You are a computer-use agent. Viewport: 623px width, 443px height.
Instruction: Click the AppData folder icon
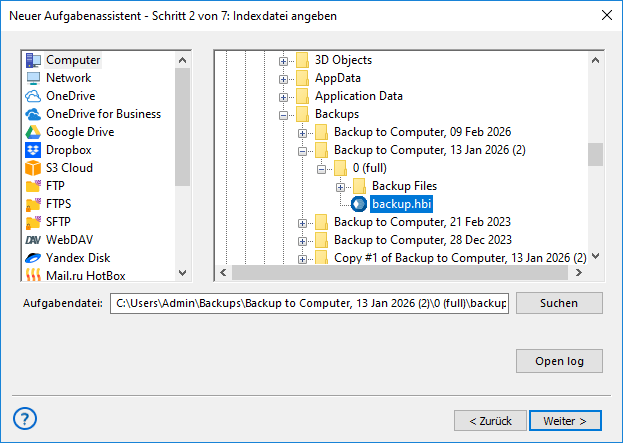(303, 78)
